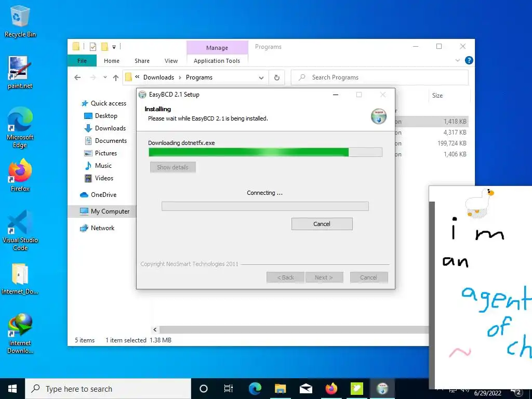The width and height of the screenshot is (532, 399).
Task: Click the empty Connecting progress bar
Action: [x=265, y=206]
